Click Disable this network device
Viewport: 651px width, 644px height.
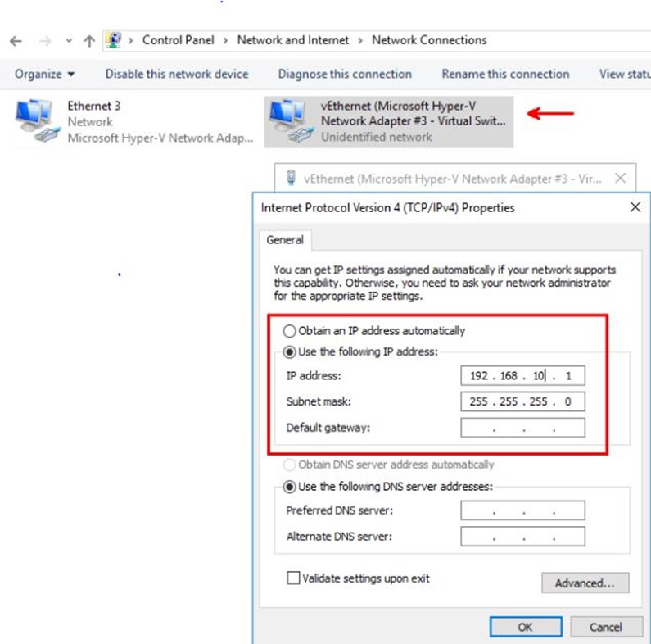coord(176,74)
